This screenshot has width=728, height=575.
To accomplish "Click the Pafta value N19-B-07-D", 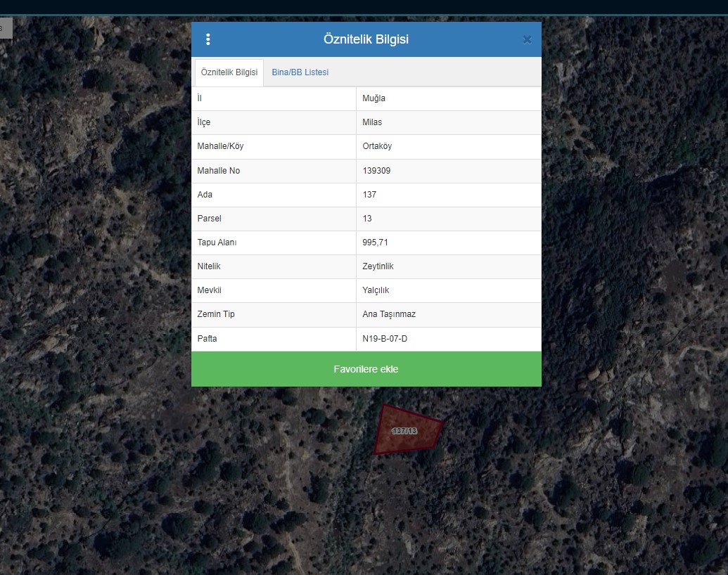I will pyautogui.click(x=385, y=339).
